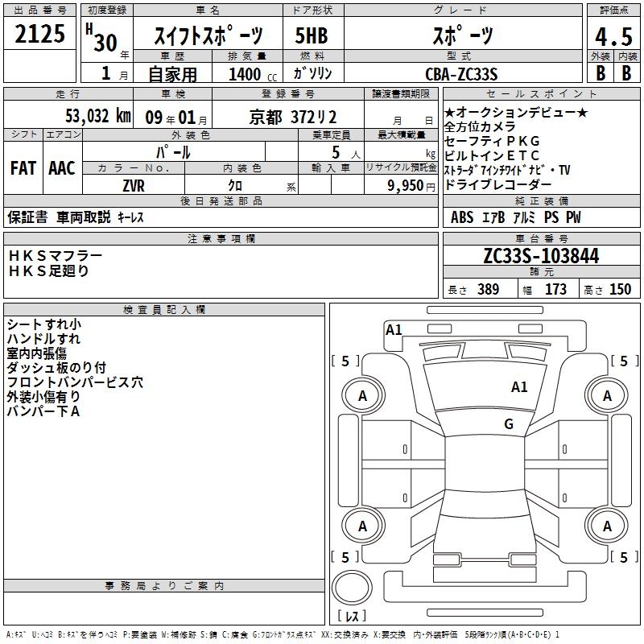
Task: Click the rear-left wheel A marker
Action: coord(363,526)
